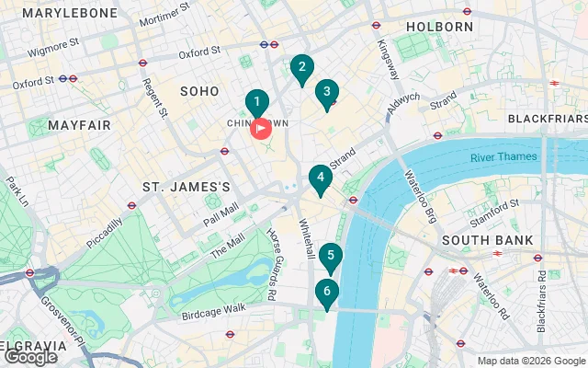This screenshot has height=368, width=588.
Task: Click the SOHO district label
Action: [x=199, y=91]
